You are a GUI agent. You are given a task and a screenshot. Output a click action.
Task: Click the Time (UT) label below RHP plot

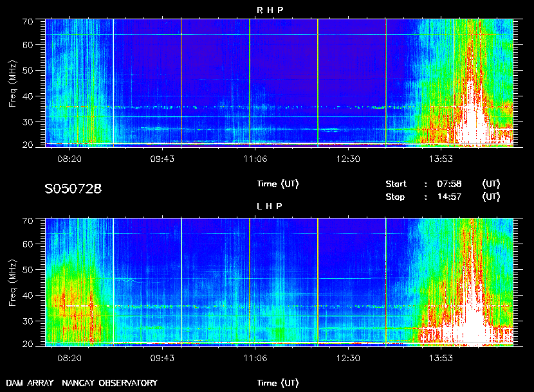point(278,184)
